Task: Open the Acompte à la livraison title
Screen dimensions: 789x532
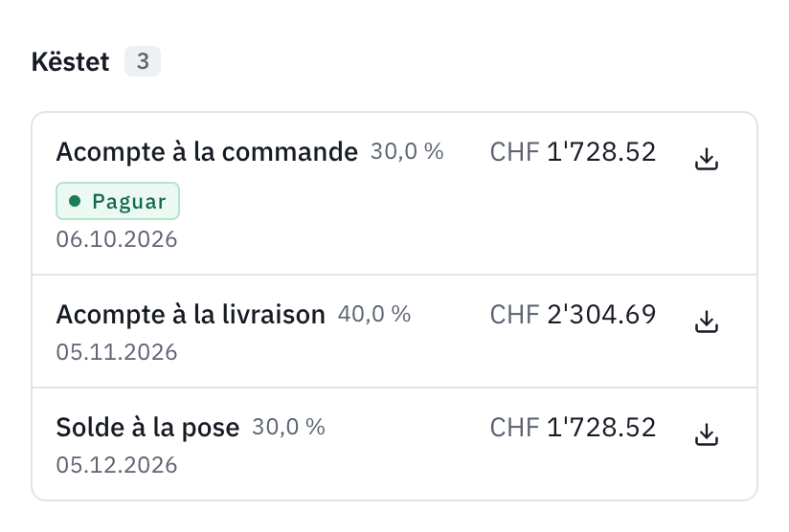Action: tap(191, 315)
